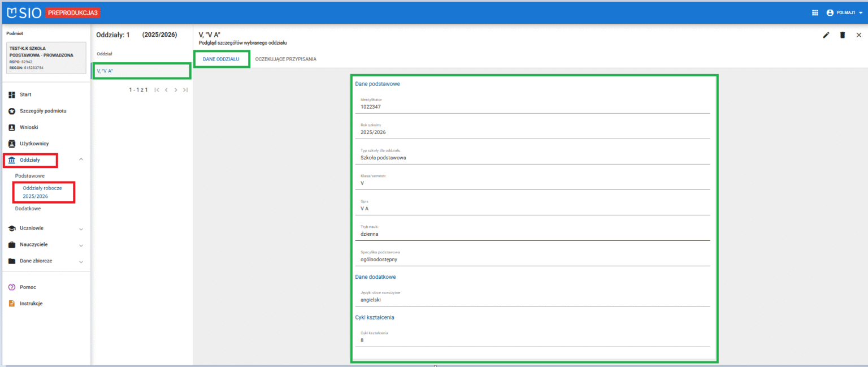The height and width of the screenshot is (367, 868).
Task: Switch to Oczekujące przypisania tab
Action: (285, 59)
